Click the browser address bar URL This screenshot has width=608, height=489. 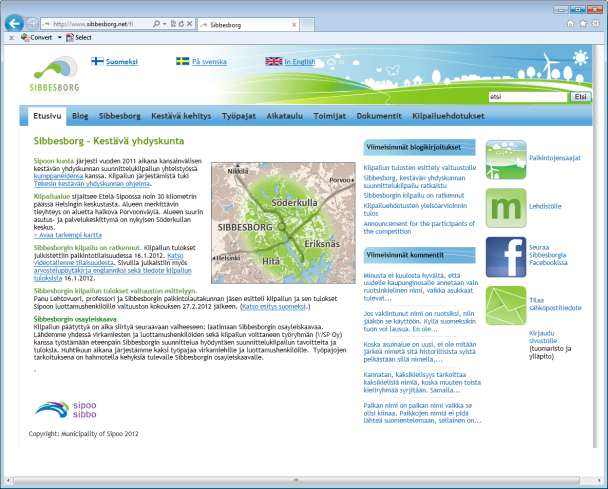click(93, 24)
